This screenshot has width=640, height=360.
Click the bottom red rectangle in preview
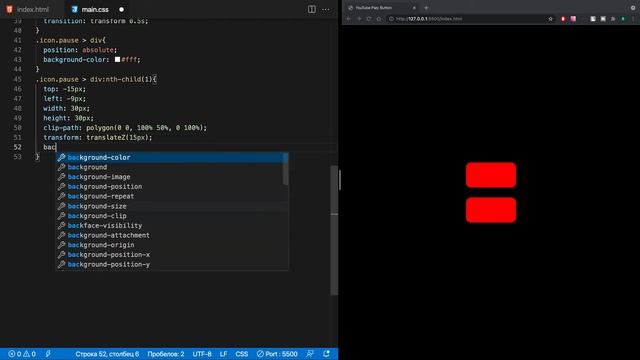(491, 210)
